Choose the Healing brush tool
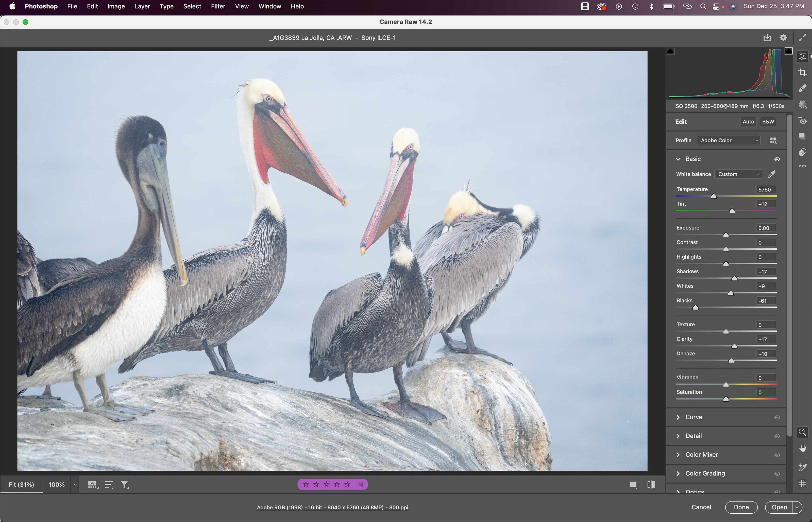This screenshot has height=522, width=812. [802, 88]
